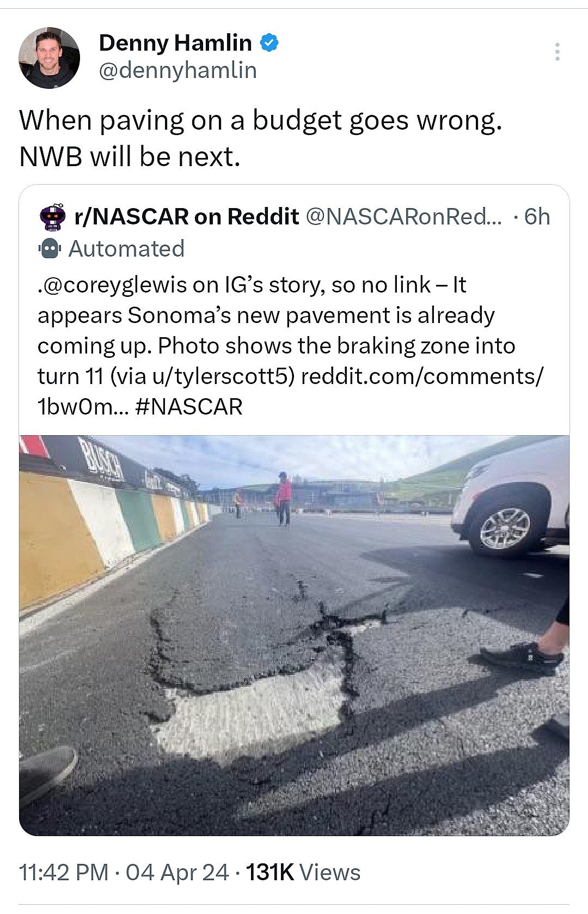The height and width of the screenshot is (914, 588).
Task: Open the @dennyhamlin handle
Action: tap(177, 70)
